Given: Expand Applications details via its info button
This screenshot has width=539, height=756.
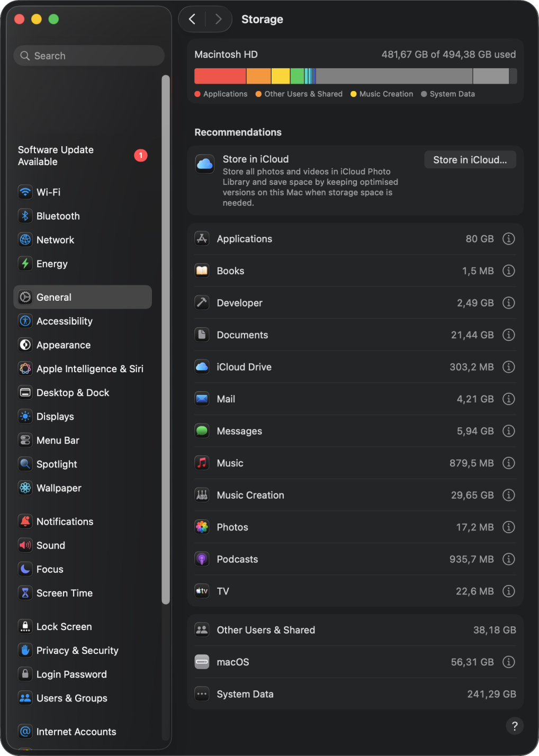Looking at the screenshot, I should [x=508, y=239].
